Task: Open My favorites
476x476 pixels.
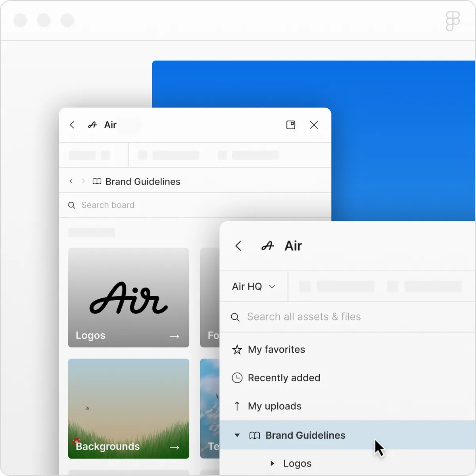Action: pos(347,349)
